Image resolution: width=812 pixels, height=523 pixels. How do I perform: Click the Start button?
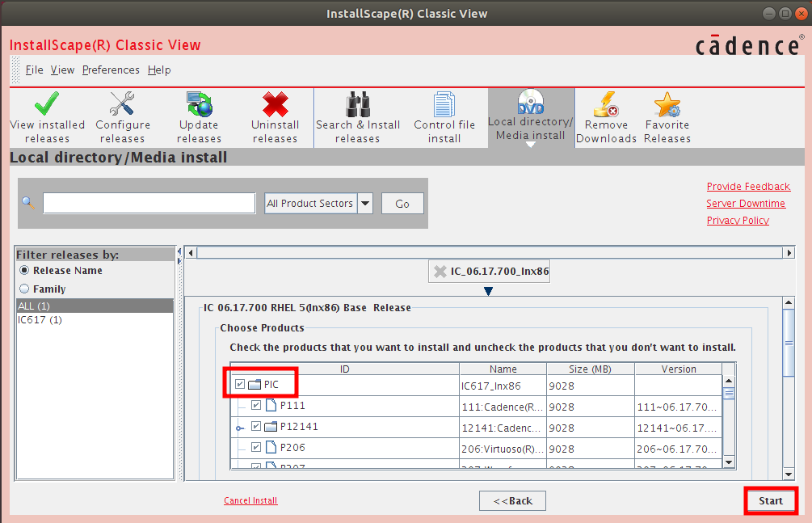(771, 500)
